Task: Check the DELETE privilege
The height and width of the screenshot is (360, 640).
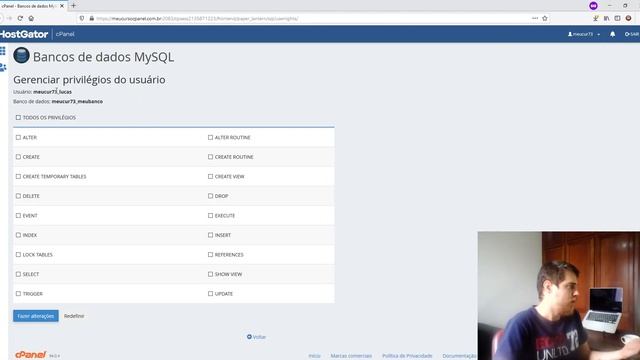Action: coord(18,196)
